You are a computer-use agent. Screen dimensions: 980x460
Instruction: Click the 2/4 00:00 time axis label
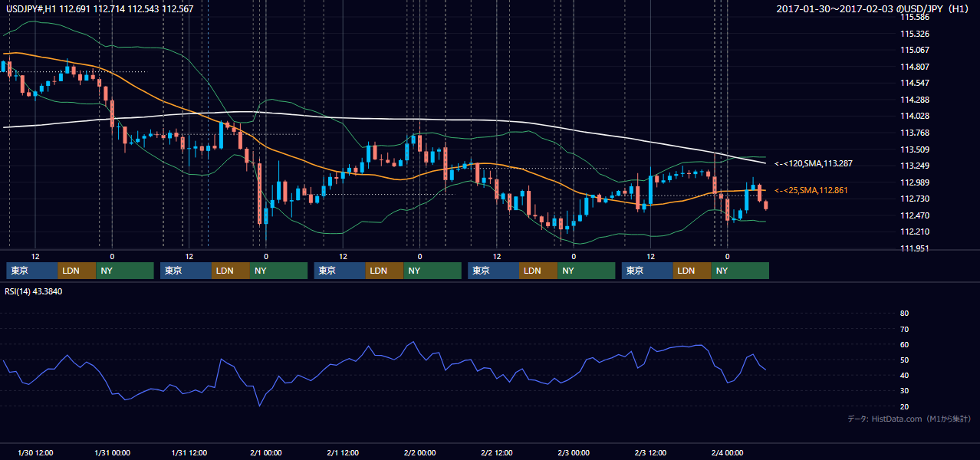pyautogui.click(x=728, y=452)
